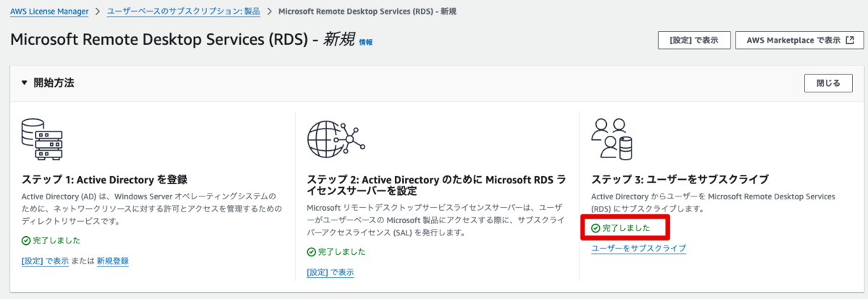Image resolution: width=868 pixels, height=299 pixels.
Task: Click the 情報 info link beside title
Action: 366,43
